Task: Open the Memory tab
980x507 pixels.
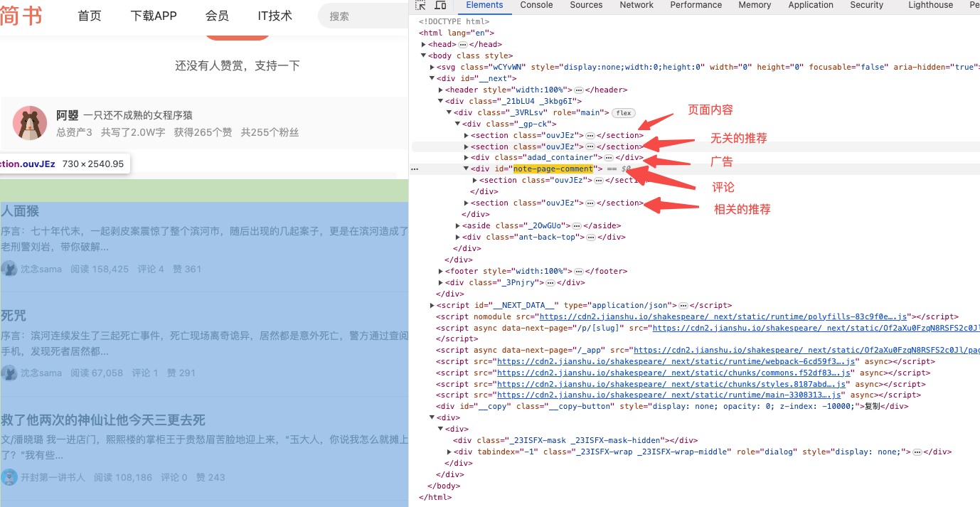Action: [755, 5]
